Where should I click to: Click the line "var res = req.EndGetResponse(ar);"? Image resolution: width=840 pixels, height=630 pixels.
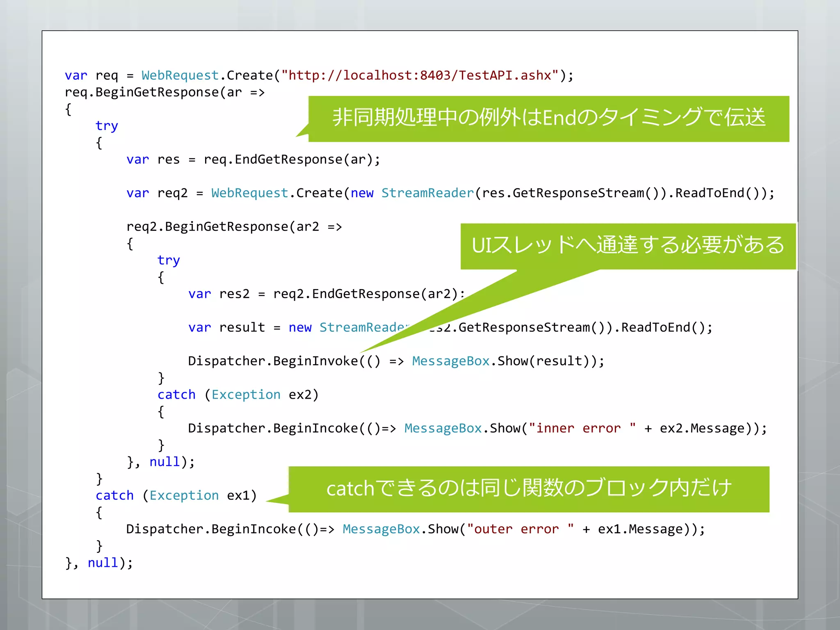253,160
